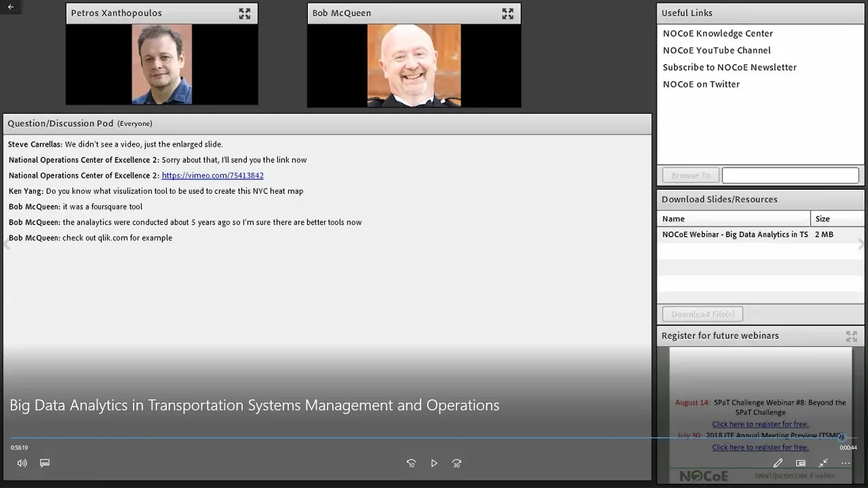868x488 pixels.
Task: Toggle the closed captions icon
Action: pyautogui.click(x=45, y=463)
